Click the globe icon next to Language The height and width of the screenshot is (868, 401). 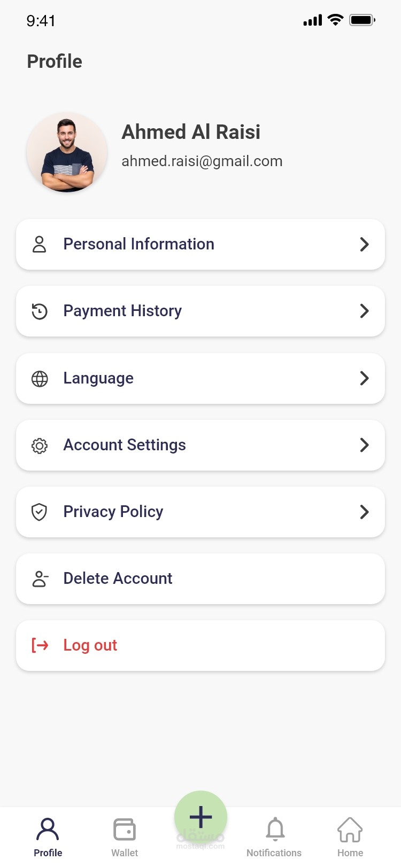[x=40, y=379]
